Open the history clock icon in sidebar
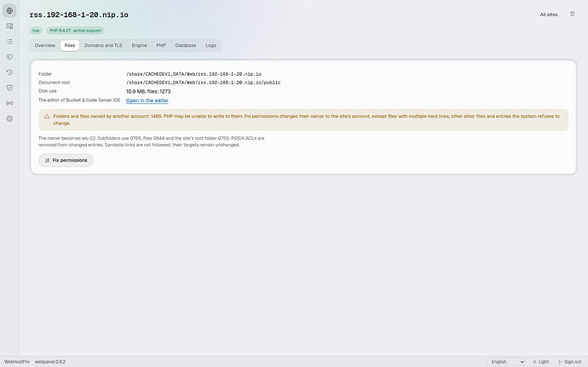 click(x=9, y=72)
